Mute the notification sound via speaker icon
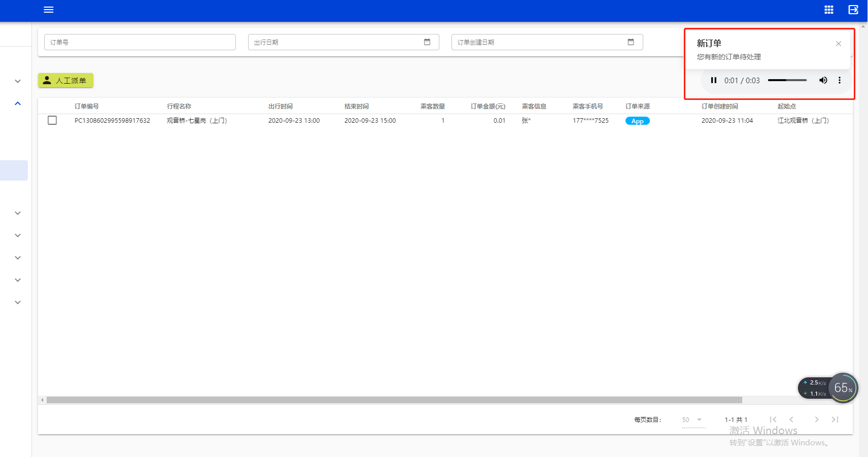868x457 pixels. tap(823, 80)
